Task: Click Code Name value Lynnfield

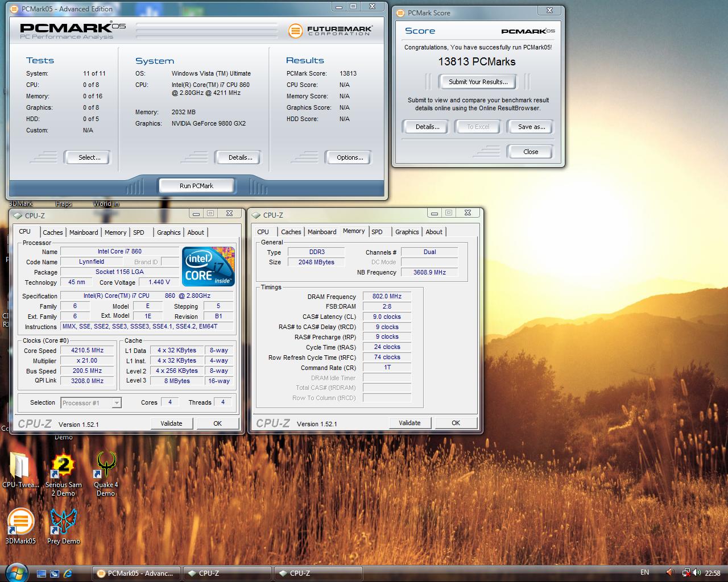Action: coord(92,262)
